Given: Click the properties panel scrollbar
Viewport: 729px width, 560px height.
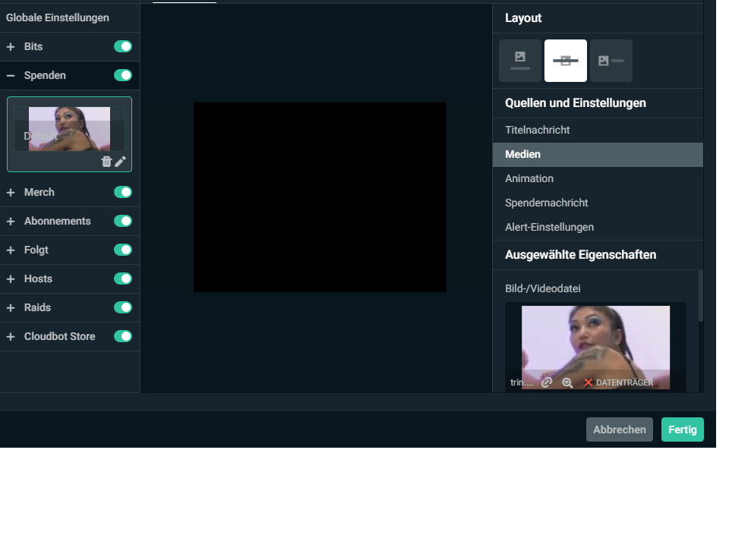Looking at the screenshot, I should pos(700,296).
